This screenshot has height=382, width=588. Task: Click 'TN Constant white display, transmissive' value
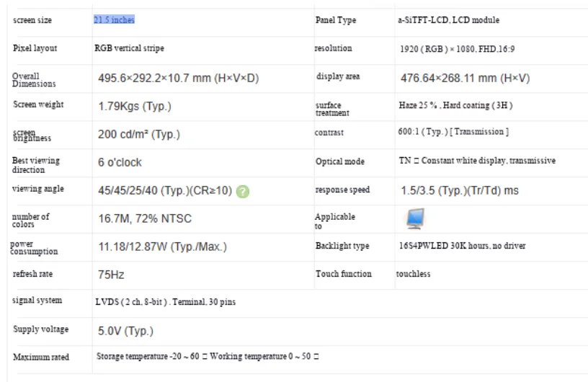477,160
